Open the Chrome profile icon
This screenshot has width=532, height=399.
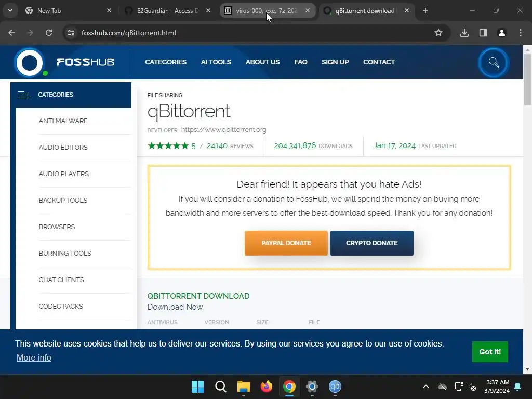click(502, 33)
